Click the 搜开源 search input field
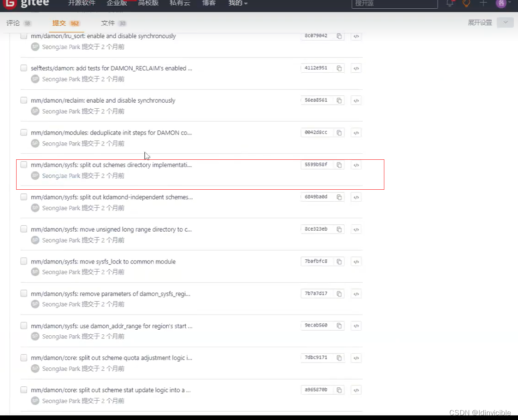This screenshot has width=518, height=420. [394, 4]
